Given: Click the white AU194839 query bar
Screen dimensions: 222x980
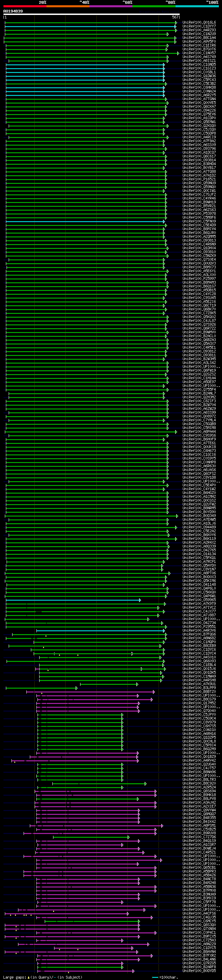Looking at the screenshot, I should (92, 15).
